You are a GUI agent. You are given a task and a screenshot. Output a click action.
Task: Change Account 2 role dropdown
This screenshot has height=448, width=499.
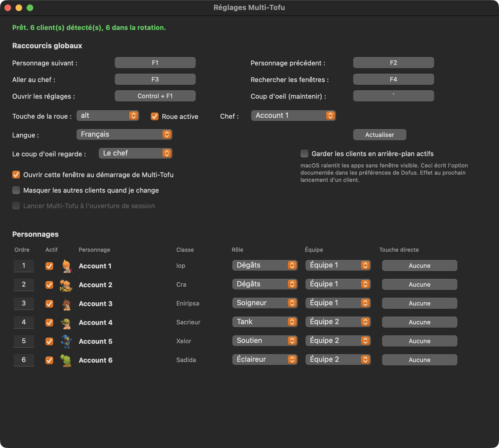point(265,284)
